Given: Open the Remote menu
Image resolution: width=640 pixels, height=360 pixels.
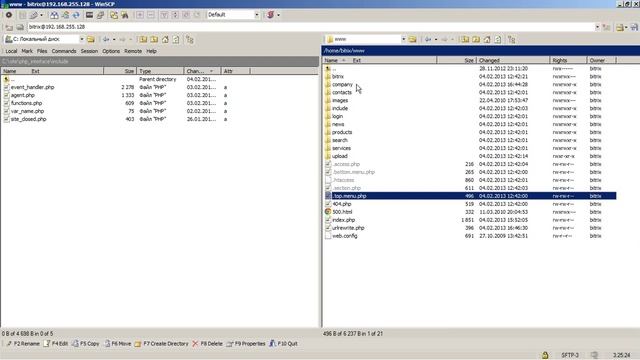Looking at the screenshot, I should (133, 51).
